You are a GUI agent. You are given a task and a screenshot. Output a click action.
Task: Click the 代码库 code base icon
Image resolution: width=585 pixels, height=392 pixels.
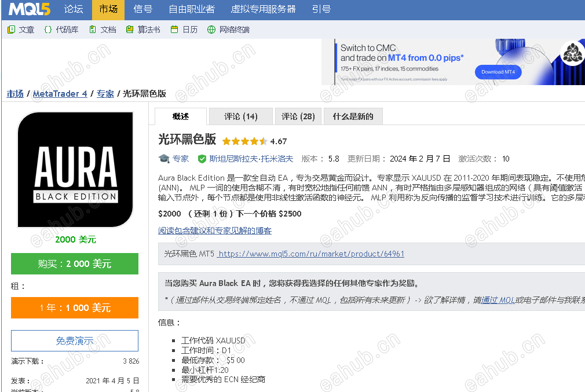(x=47, y=30)
